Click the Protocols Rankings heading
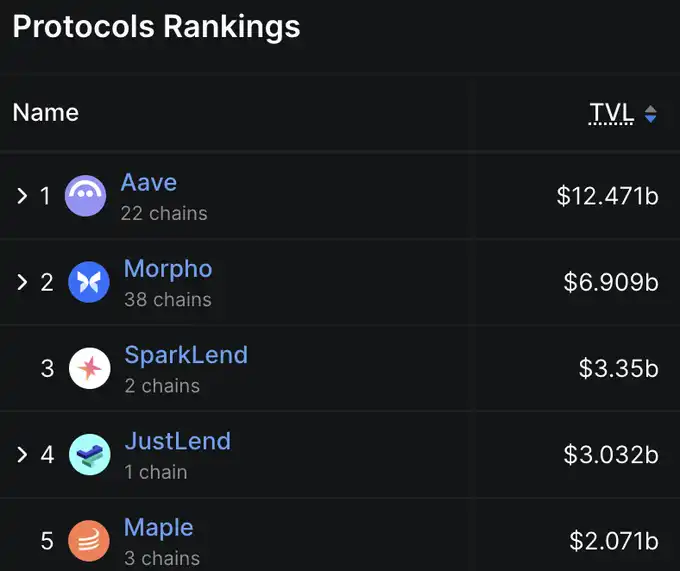680x571 pixels. 157,26
